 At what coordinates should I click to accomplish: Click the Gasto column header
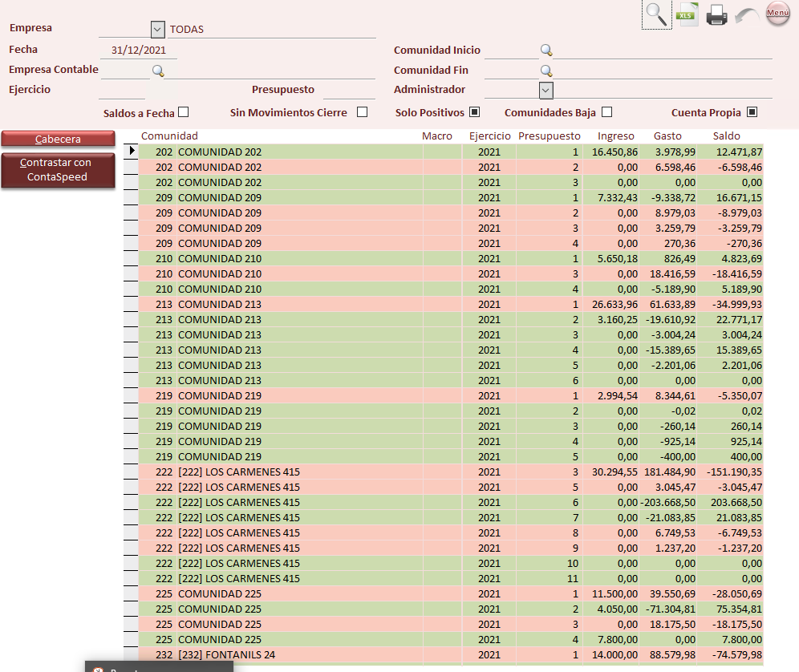coord(667,136)
